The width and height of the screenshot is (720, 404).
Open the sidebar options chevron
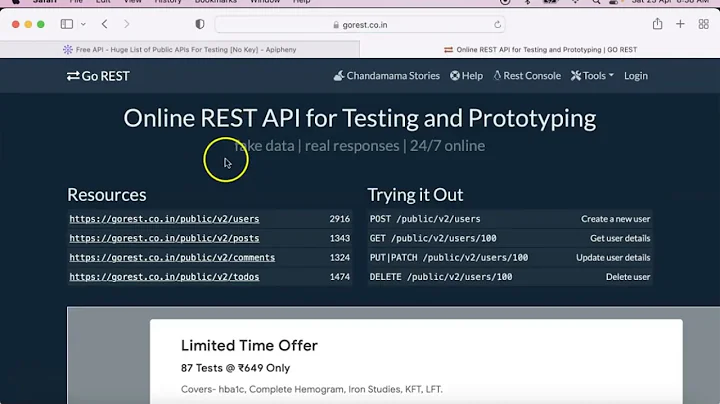[x=83, y=24]
